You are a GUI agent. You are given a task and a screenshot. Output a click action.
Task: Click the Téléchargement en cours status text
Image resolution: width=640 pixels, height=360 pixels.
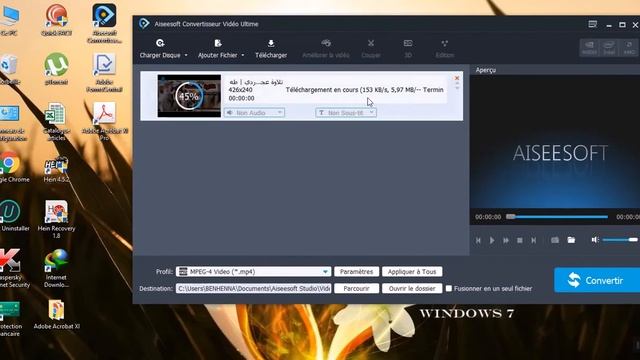(x=364, y=90)
